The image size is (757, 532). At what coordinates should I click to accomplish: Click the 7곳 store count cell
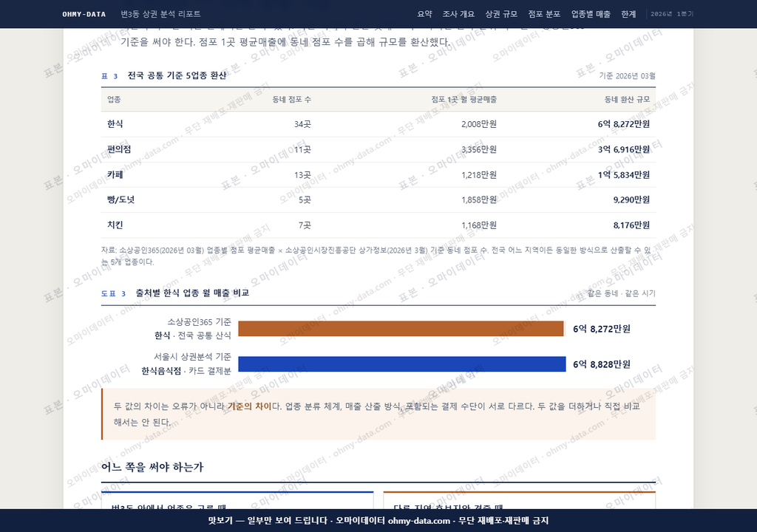305,225
